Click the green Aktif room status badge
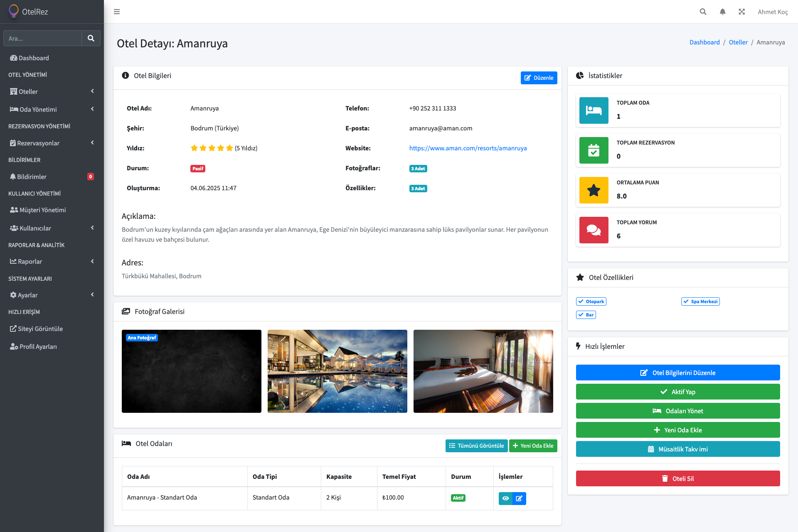This screenshot has width=798, height=532. coord(458,498)
